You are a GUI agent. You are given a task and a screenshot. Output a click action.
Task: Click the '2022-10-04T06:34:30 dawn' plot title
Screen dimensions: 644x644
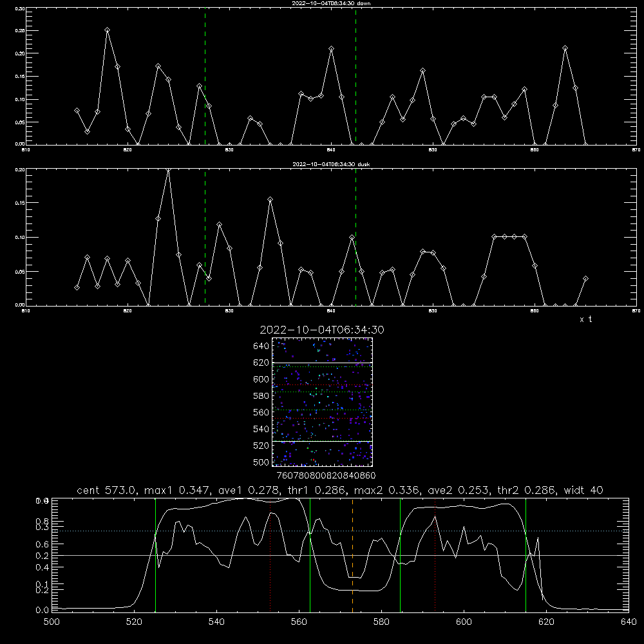pyautogui.click(x=331, y=3)
